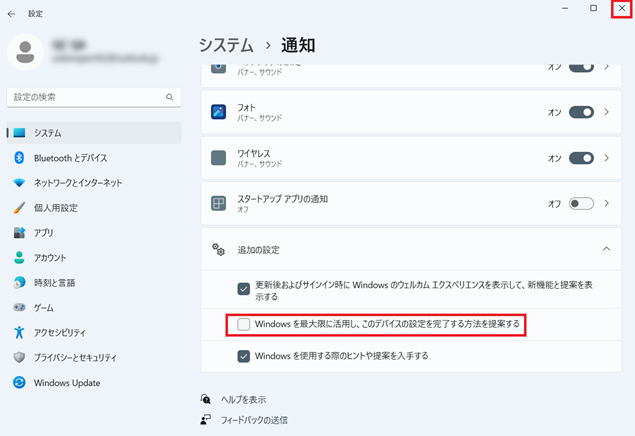Viewport: 635px width, 436px height.
Task: Click the フィードバックの送信 link
Action: [x=254, y=420]
